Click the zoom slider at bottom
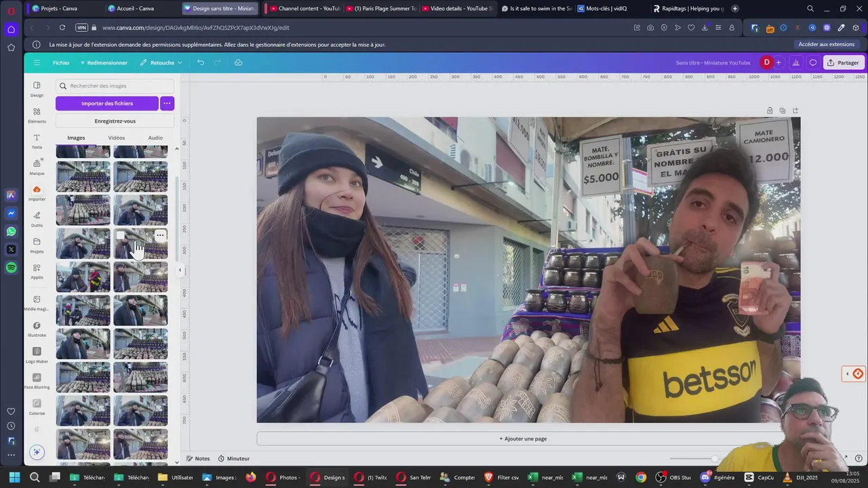The image size is (868, 488). (x=714, y=458)
